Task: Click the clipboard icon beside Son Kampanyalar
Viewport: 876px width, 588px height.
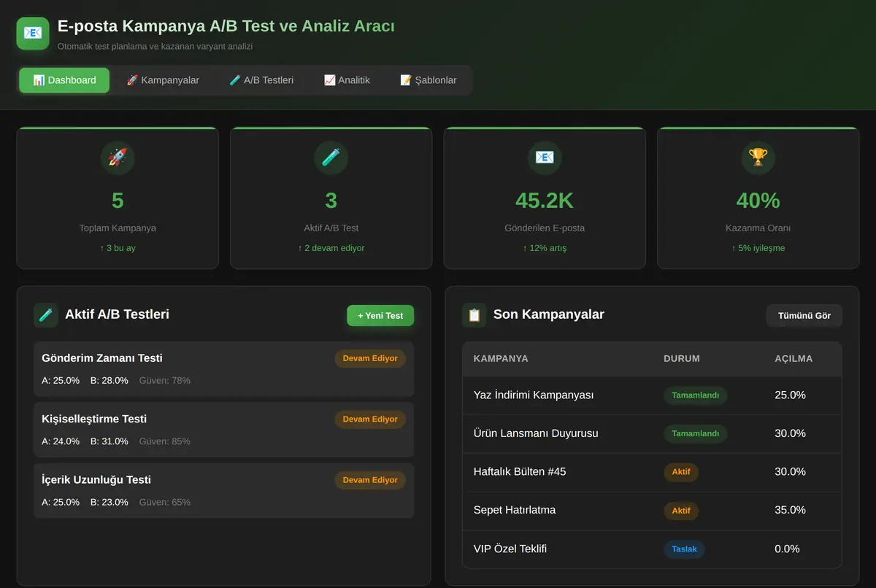Action: pos(474,315)
